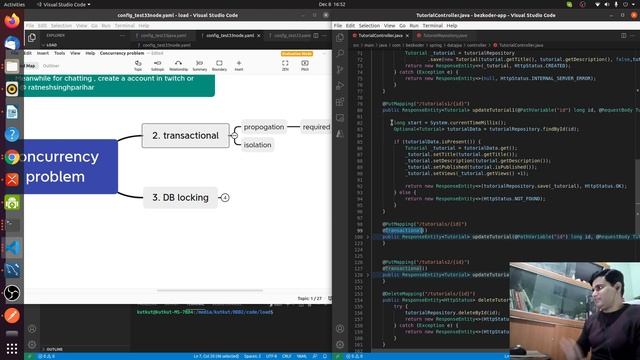
Task: Expand the '3. DB locking' collapsed children badge
Action: tap(225, 198)
